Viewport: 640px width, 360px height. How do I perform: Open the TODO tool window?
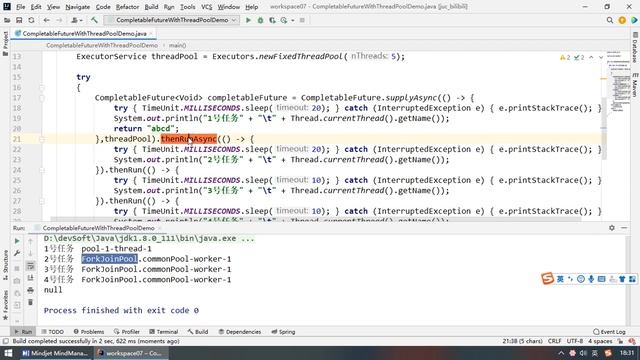[x=53, y=332]
